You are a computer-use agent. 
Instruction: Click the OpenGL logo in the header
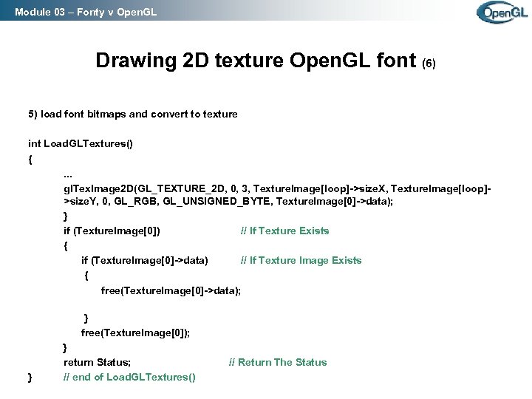pyautogui.click(x=502, y=12)
